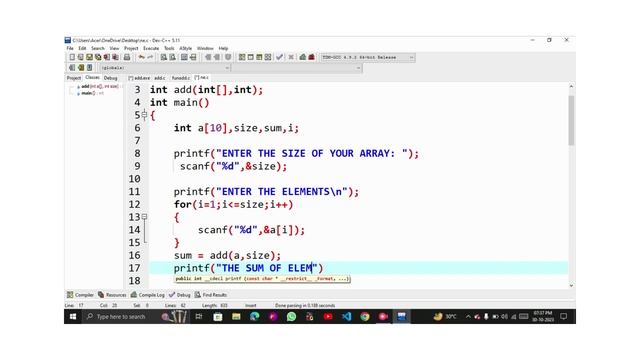Open the File menu
The width and height of the screenshot is (640, 360).
(x=70, y=48)
